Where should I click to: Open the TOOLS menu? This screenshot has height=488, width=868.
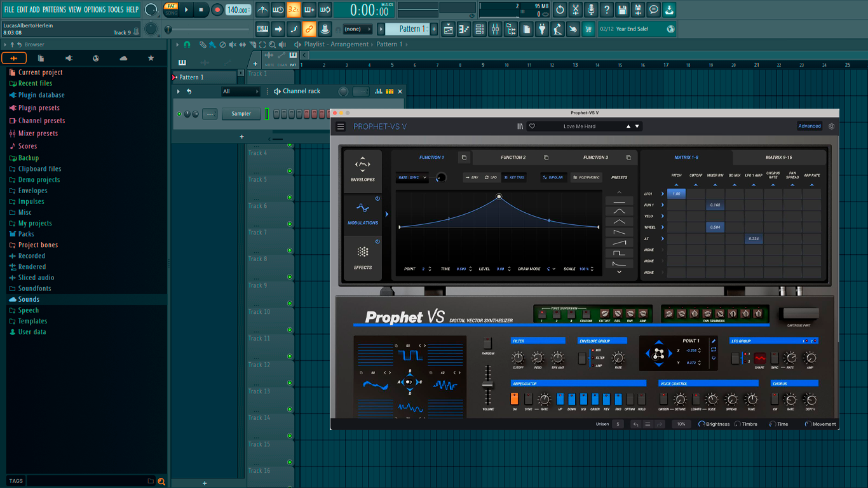tap(116, 10)
